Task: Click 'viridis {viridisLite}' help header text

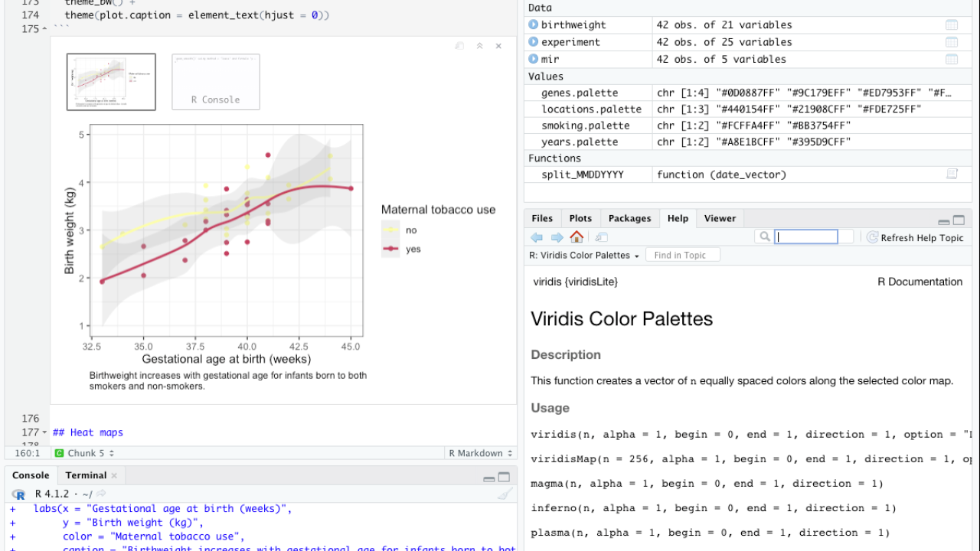Action: pos(576,282)
